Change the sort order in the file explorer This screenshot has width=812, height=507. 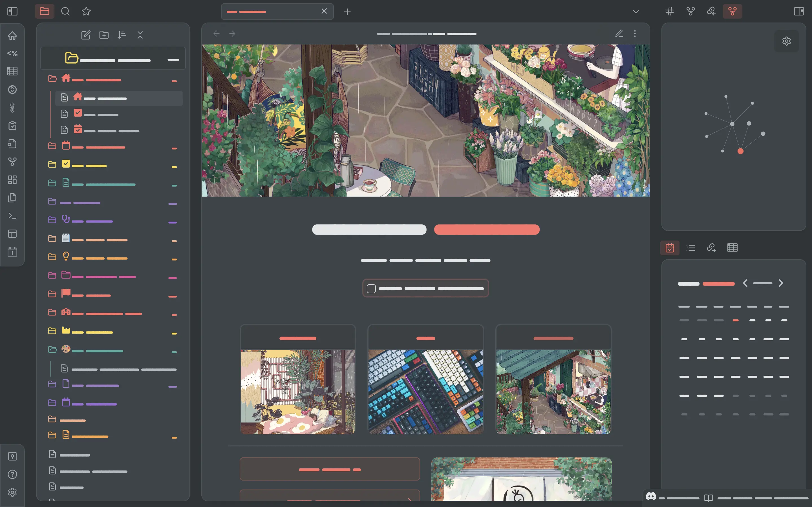(x=122, y=35)
